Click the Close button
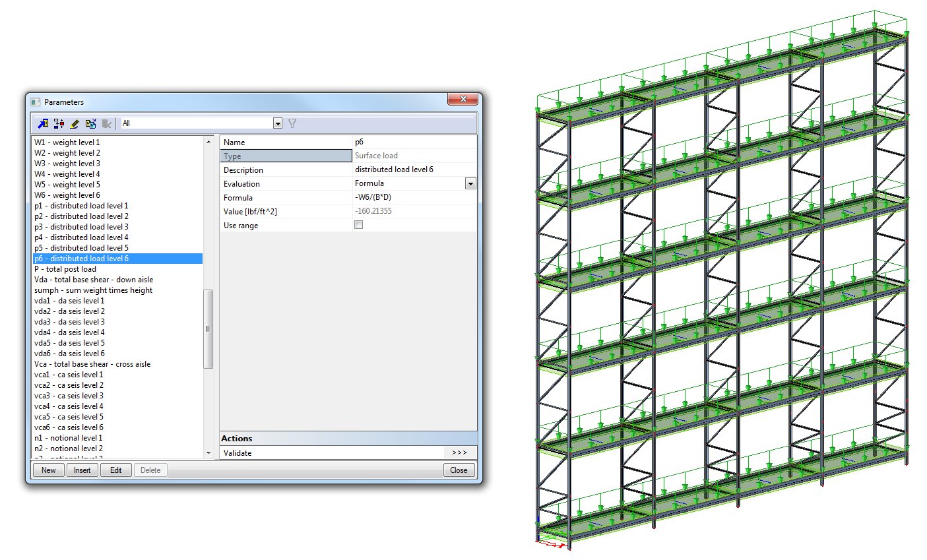This screenshot has width=927, height=560. pos(459,470)
